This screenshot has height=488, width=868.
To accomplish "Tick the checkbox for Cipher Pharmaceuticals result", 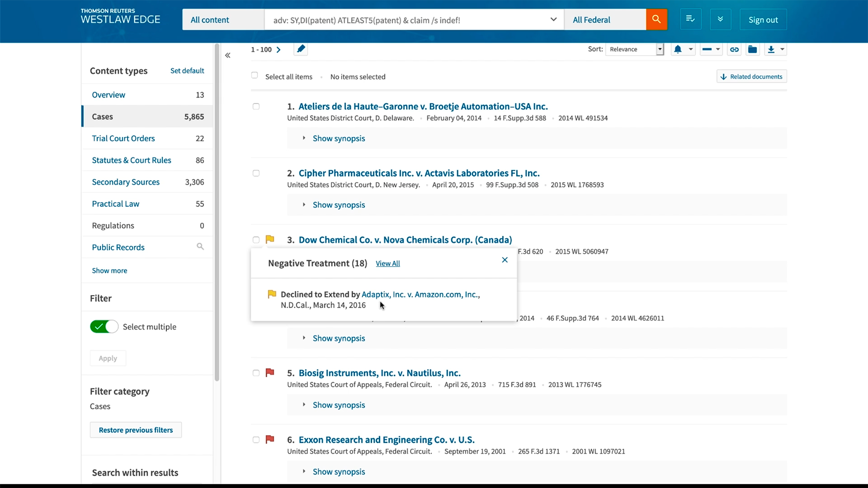I will (x=256, y=173).
